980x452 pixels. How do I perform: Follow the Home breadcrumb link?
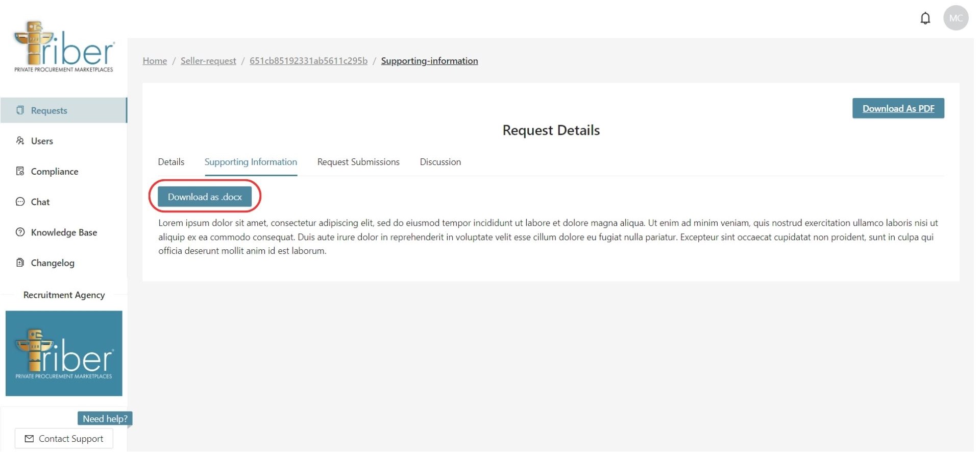pos(155,61)
